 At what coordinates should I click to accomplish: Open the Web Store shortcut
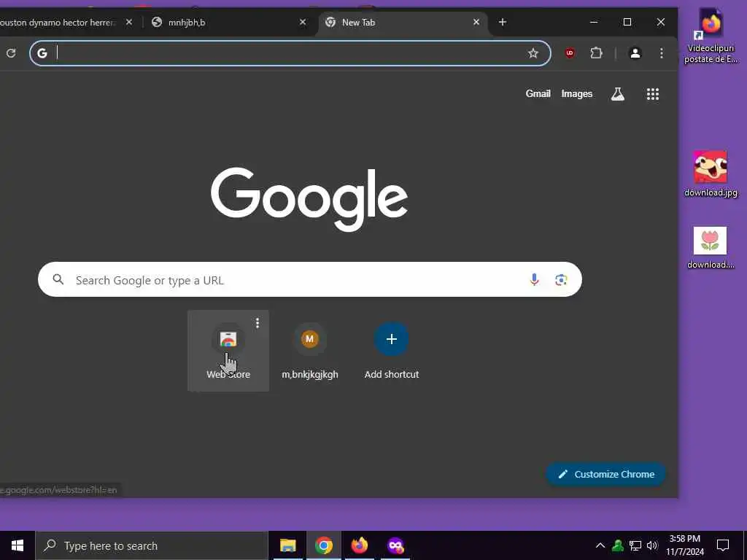(x=228, y=351)
